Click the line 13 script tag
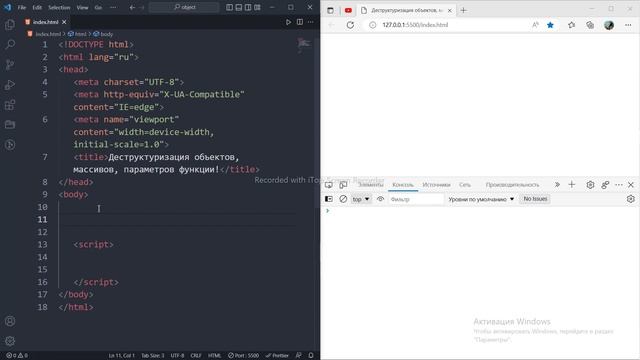Image resolution: width=640 pixels, height=360 pixels. pos(93,244)
